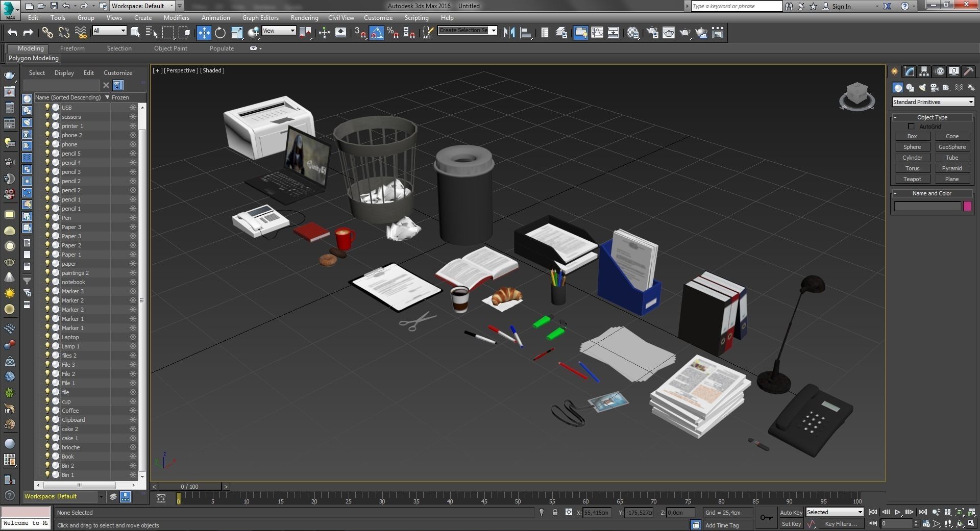
Task: Toggle the Selection Lock icon in status bar
Action: tap(555, 512)
